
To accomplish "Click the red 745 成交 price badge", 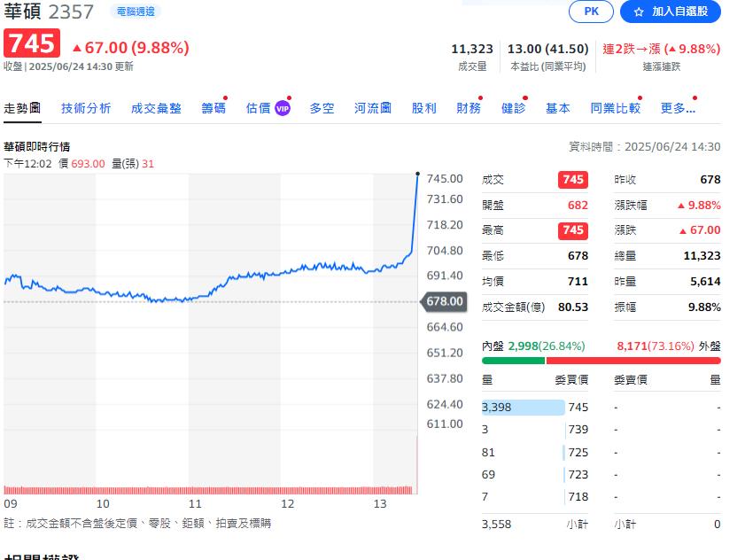I will [573, 180].
